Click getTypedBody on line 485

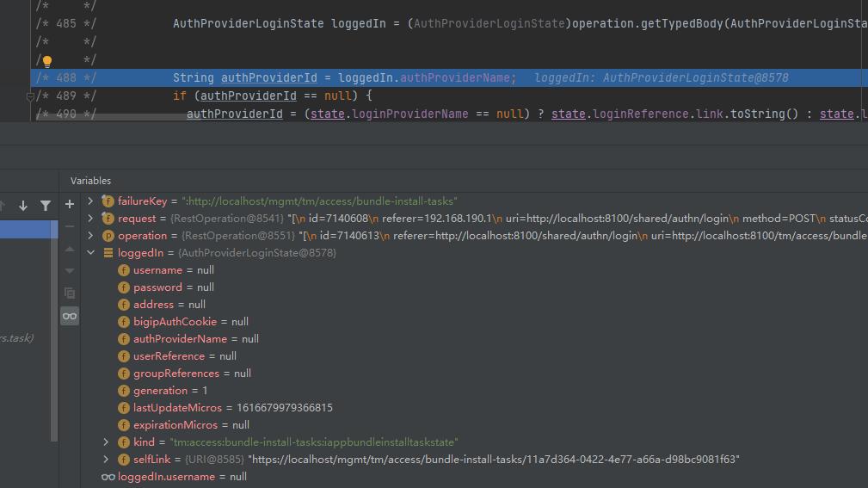[x=681, y=24]
